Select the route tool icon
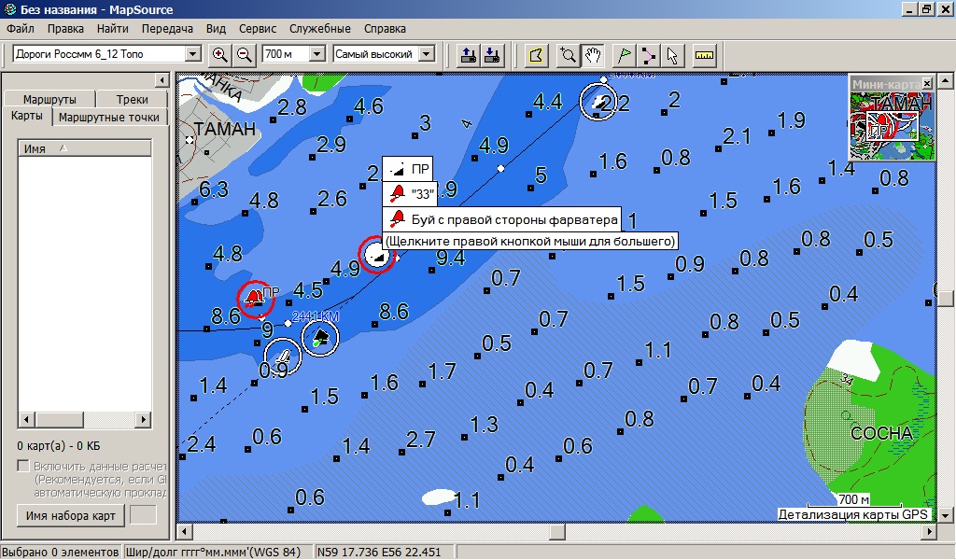Viewport: 956px width, 560px height. [x=649, y=55]
